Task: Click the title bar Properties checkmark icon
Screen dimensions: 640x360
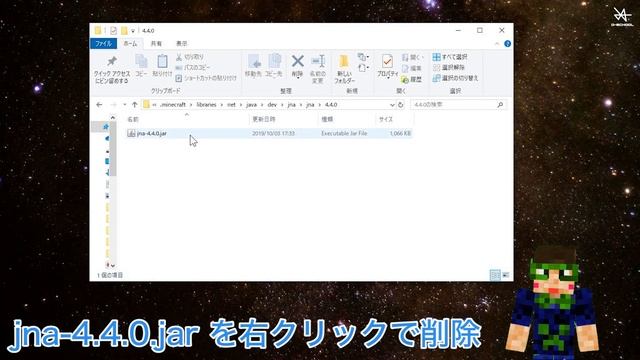Action: click(113, 31)
